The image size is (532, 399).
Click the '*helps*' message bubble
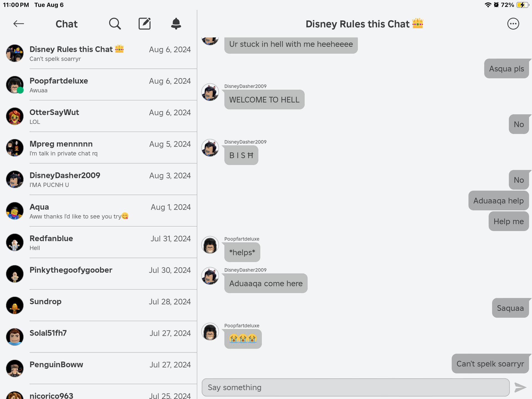coord(242,252)
